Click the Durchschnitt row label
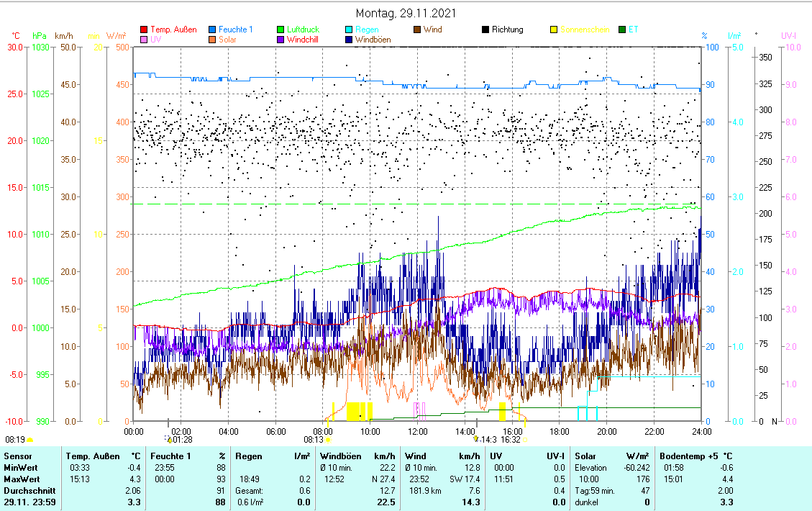812x511 pixels. coord(29,490)
